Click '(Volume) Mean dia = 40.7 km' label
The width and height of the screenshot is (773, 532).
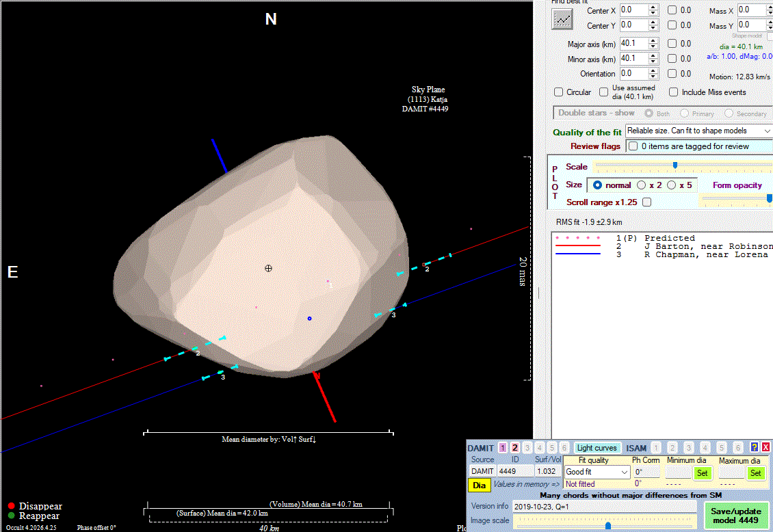click(x=316, y=505)
